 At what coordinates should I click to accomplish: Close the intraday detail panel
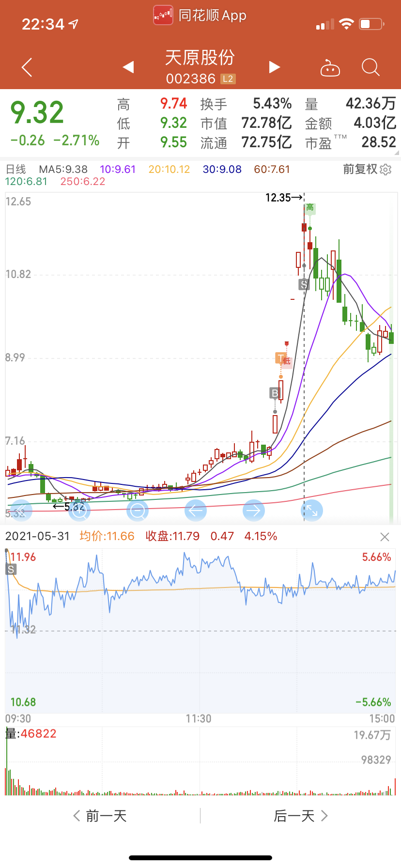385,537
